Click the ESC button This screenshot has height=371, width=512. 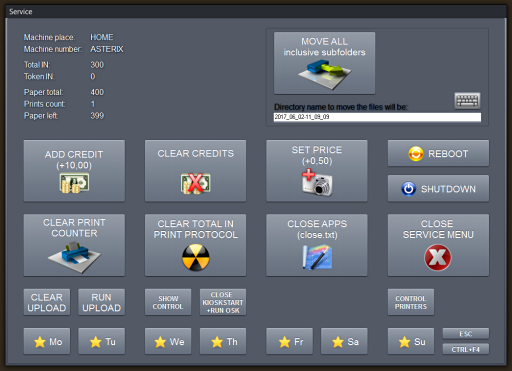[x=466, y=333]
